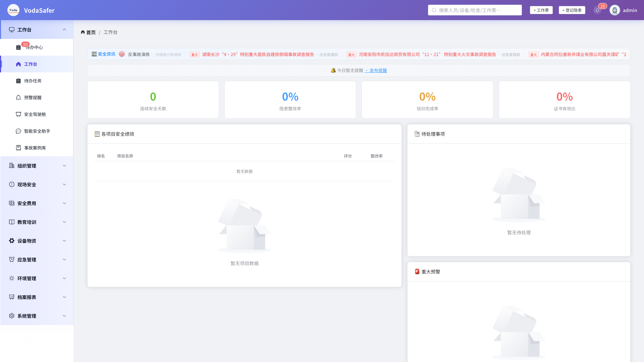644x362 pixels.
Task: Expand the 组织管理 menu chevron
Action: pos(64,166)
